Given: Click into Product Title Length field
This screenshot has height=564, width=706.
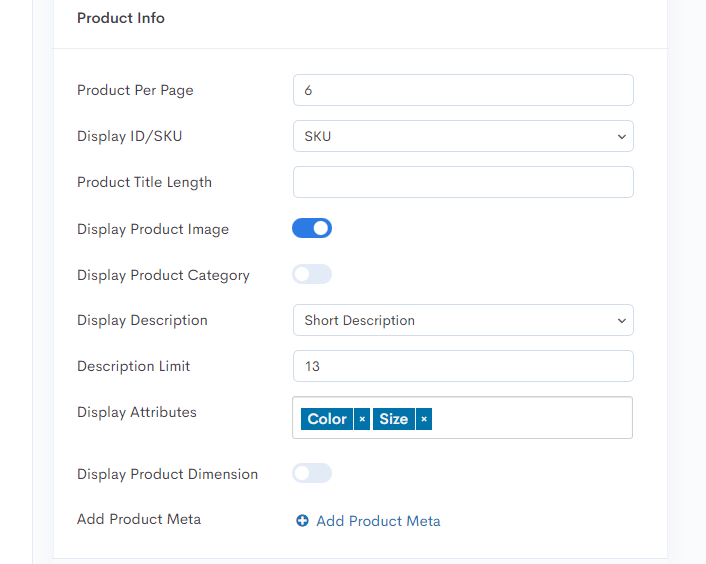Looking at the screenshot, I should (463, 182).
